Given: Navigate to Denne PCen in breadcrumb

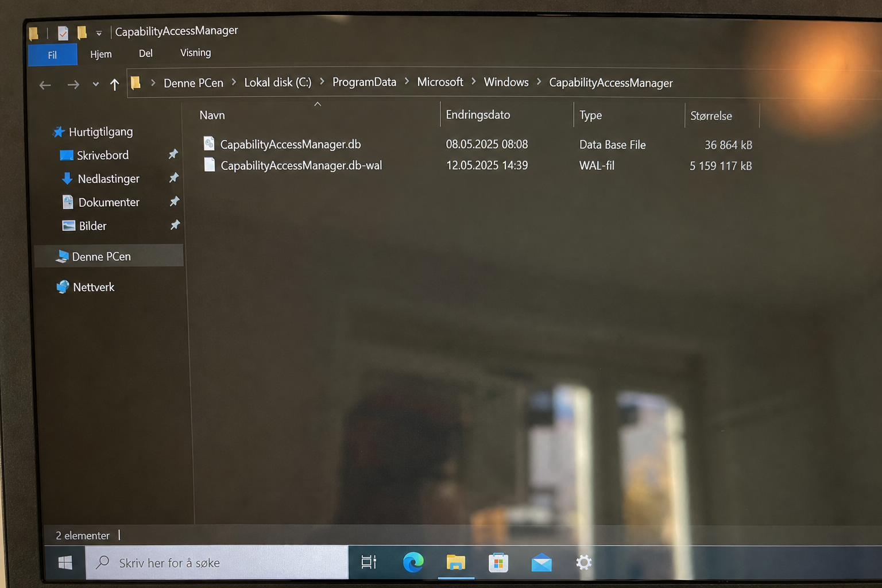Looking at the screenshot, I should (x=194, y=83).
